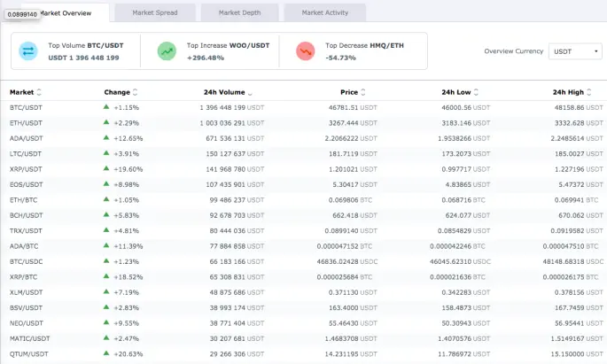Screen dimensions: 607x364
Task: Click the blue Top Volume exchange icon
Action: pos(28,51)
